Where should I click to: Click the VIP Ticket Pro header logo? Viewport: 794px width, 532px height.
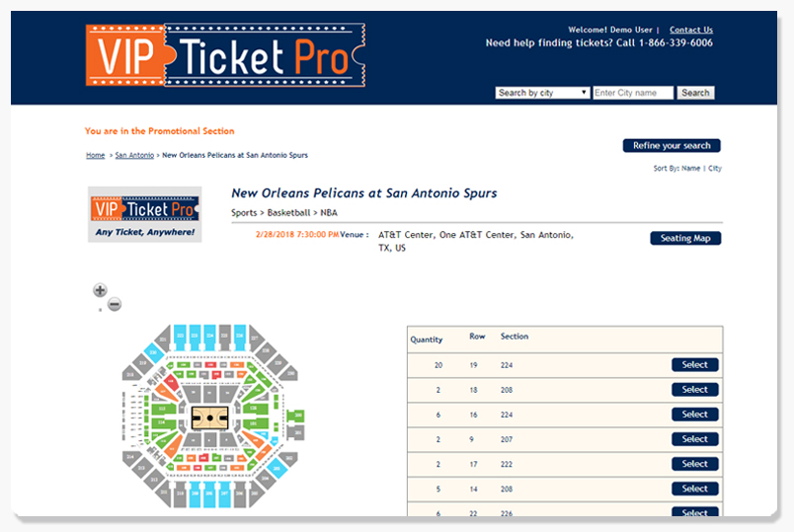[225, 54]
